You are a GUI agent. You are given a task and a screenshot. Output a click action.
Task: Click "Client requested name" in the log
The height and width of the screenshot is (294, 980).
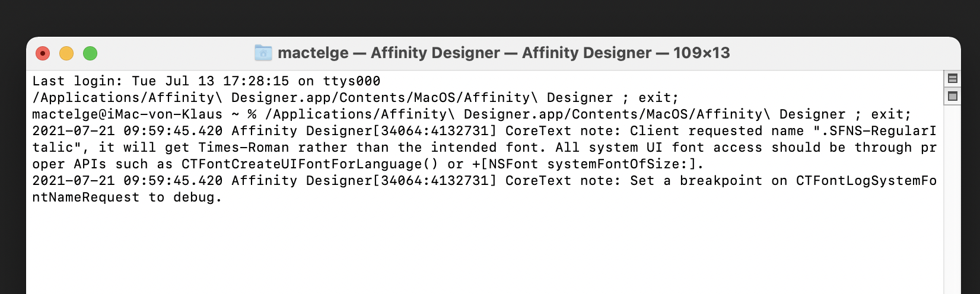[717, 131]
